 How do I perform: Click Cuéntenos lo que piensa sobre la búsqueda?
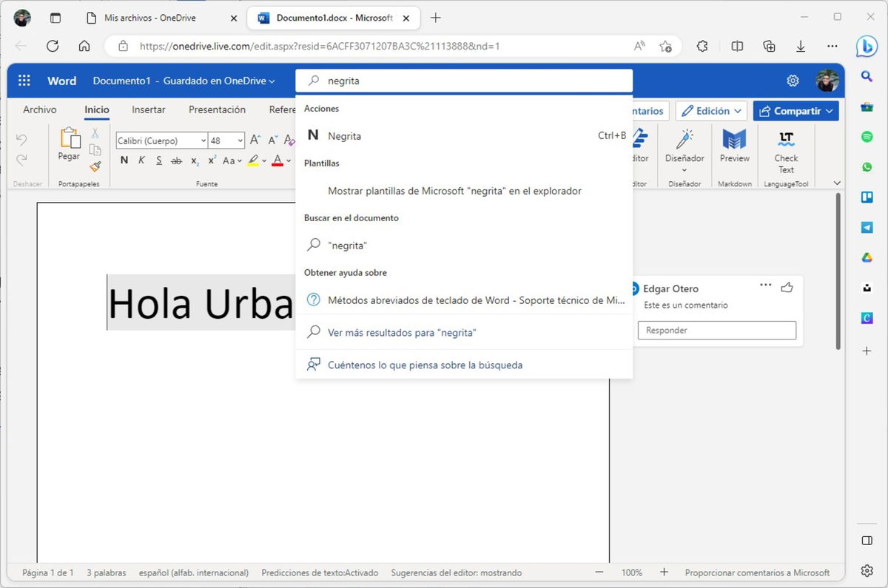[x=464, y=365]
